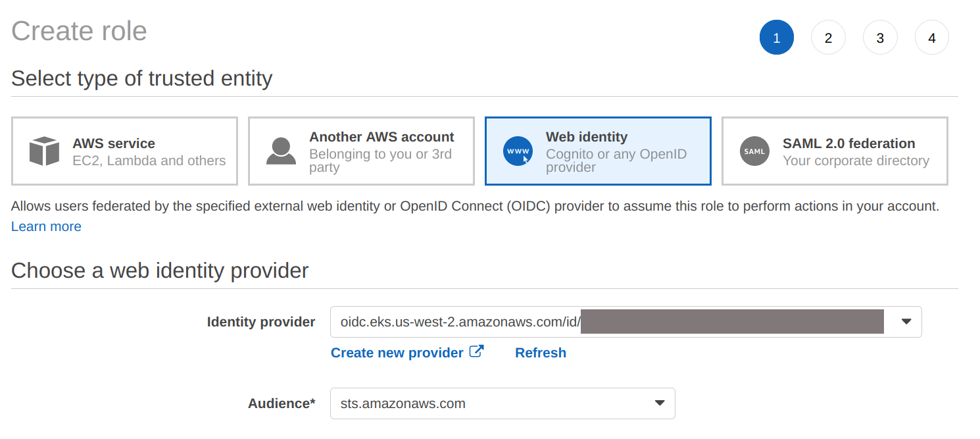This screenshot has width=980, height=439.
Task: Go to step 3 indicator
Action: click(x=880, y=38)
